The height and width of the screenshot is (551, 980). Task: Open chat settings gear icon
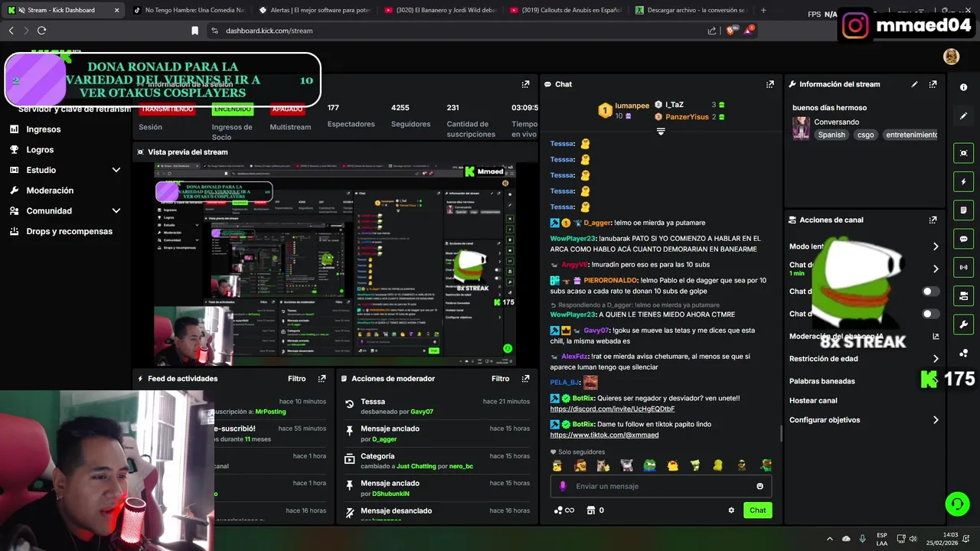point(731,510)
